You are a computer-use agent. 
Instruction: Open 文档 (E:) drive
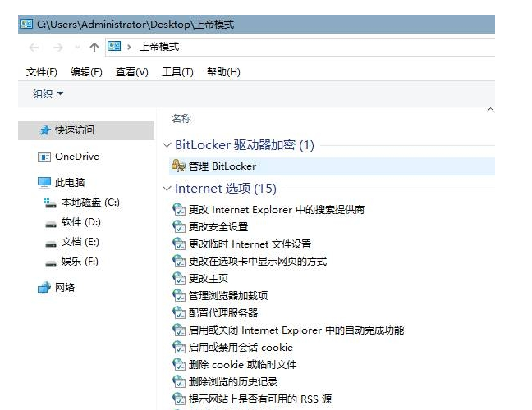tap(80, 242)
